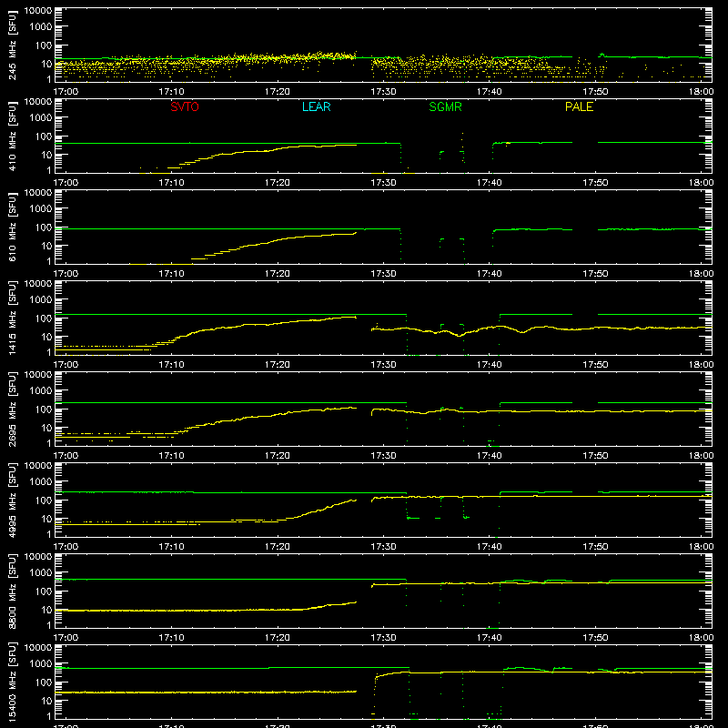The image size is (728, 728).
Task: Click the 1000 y-axis value on the 410 MHz panel
Action: click(x=41, y=118)
